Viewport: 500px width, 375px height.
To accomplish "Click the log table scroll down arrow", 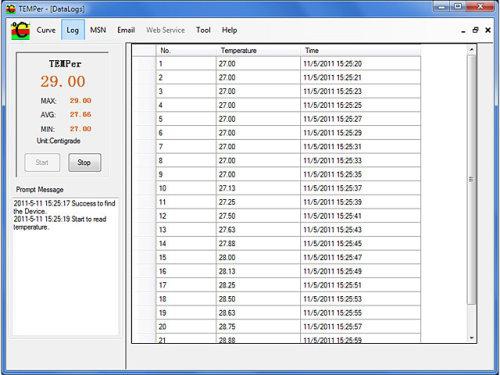I will pos(471,338).
